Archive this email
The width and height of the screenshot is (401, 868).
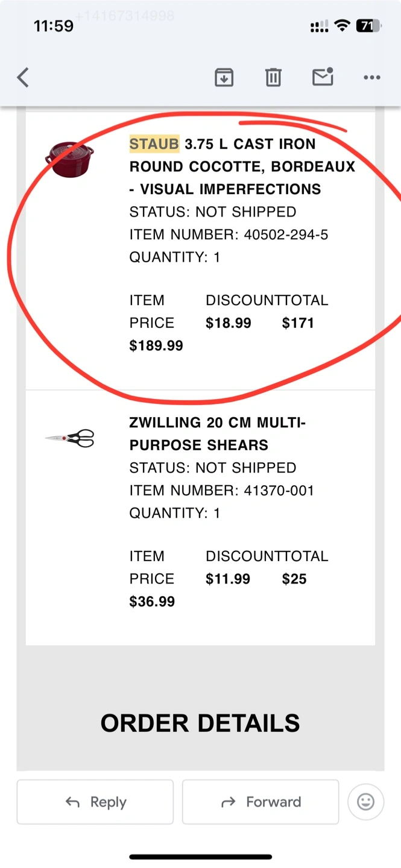point(224,77)
